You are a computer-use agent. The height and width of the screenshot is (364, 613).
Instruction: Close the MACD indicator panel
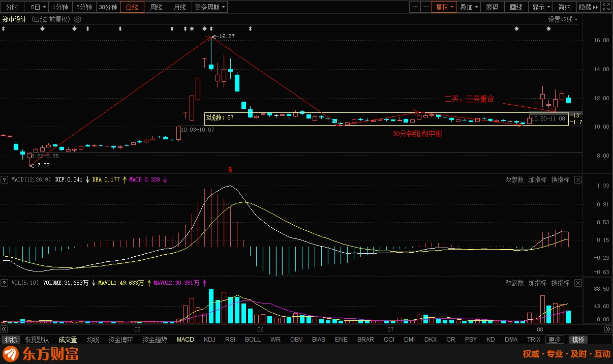[578, 179]
